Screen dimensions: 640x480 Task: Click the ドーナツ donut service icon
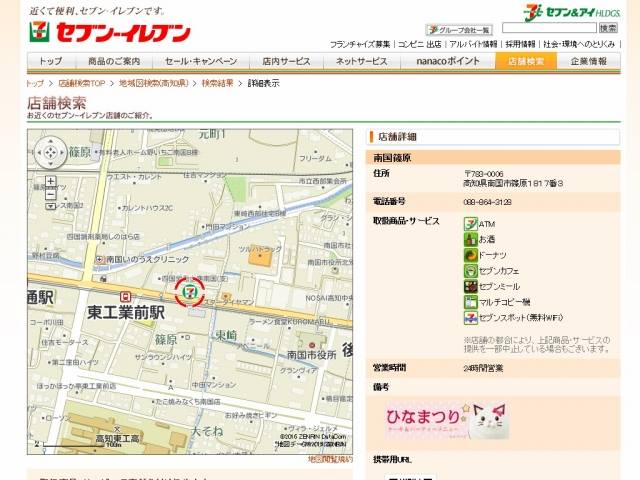pyautogui.click(x=471, y=255)
